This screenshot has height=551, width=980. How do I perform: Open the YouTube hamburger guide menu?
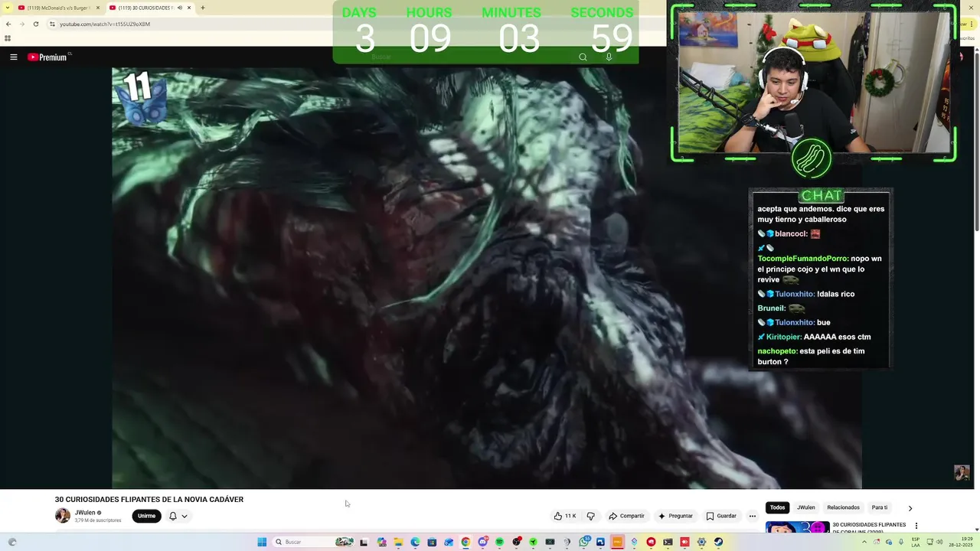click(13, 57)
